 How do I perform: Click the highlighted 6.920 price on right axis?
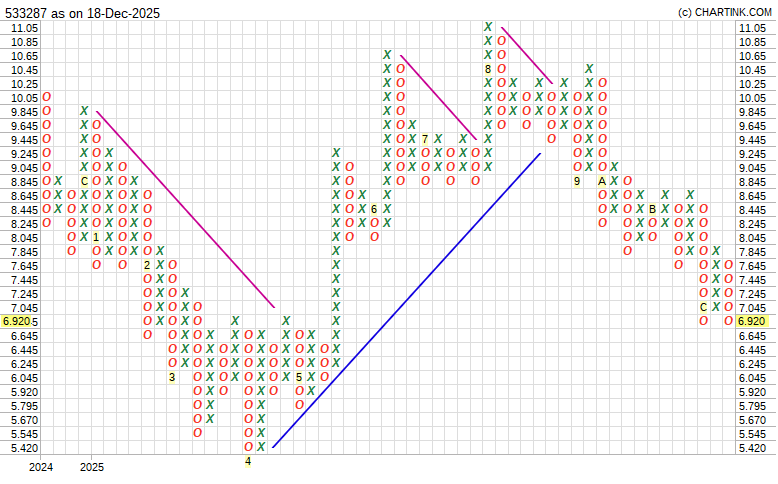point(752,321)
